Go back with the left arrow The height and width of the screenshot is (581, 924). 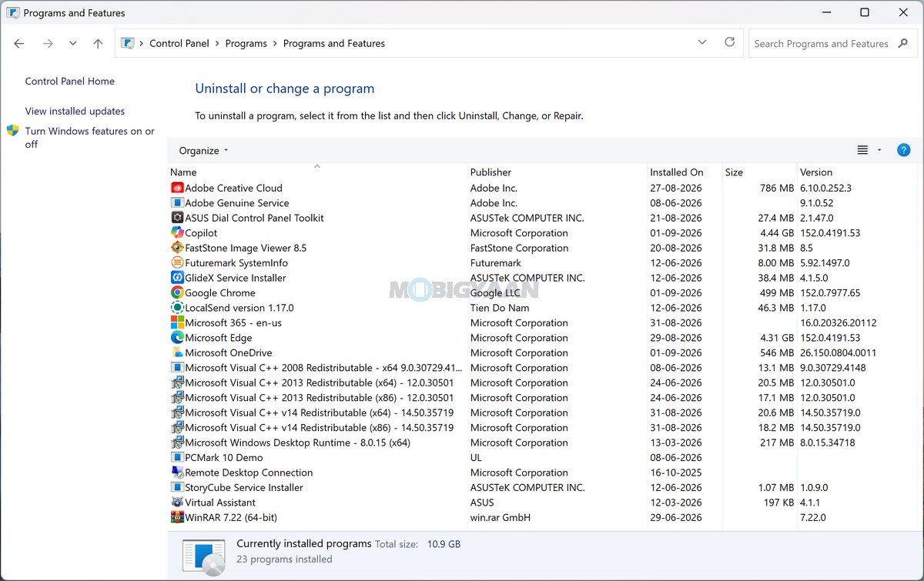[x=19, y=44]
